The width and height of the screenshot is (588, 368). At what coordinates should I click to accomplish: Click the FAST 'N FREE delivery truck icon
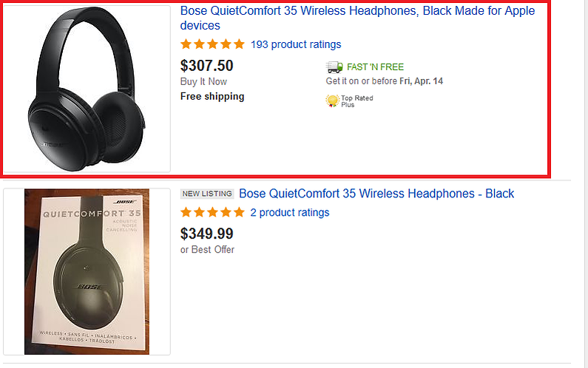pos(334,67)
